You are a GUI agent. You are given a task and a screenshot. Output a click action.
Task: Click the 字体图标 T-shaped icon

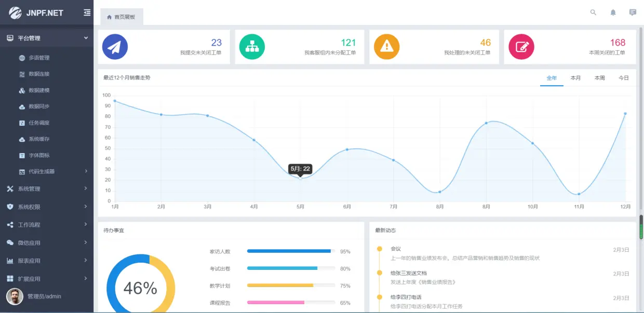22,155
